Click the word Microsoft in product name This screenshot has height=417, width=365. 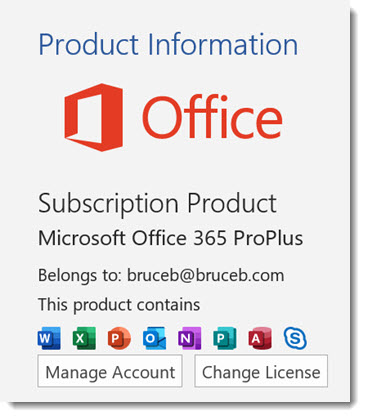coord(82,238)
